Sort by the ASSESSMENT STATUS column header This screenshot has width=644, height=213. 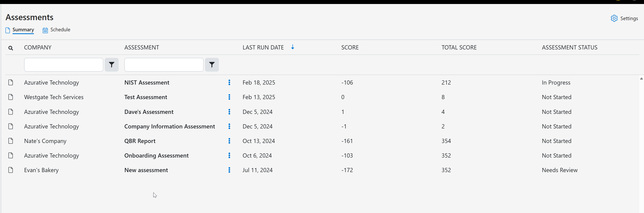tap(569, 47)
